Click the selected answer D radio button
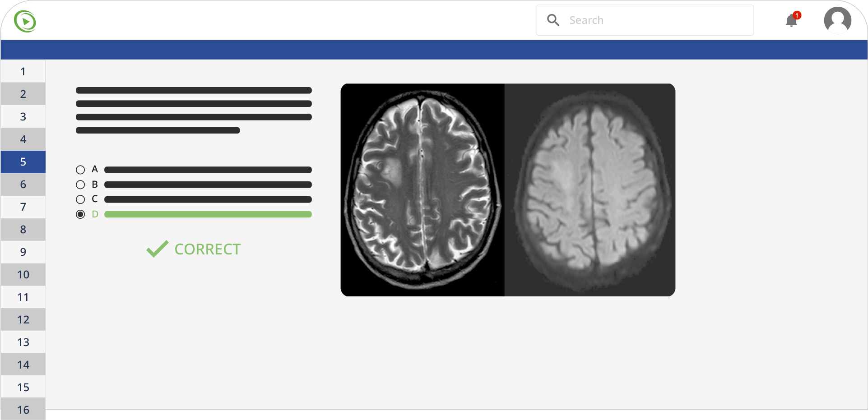868x420 pixels. (80, 214)
